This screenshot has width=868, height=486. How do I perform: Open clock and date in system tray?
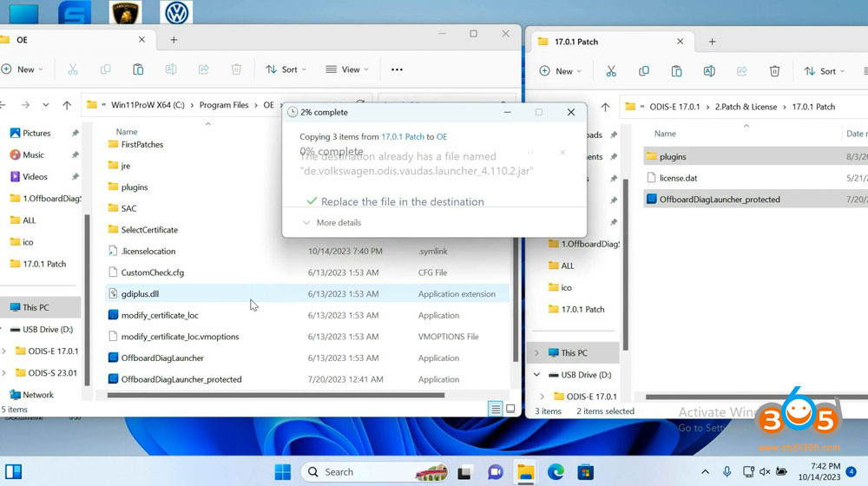coord(819,471)
